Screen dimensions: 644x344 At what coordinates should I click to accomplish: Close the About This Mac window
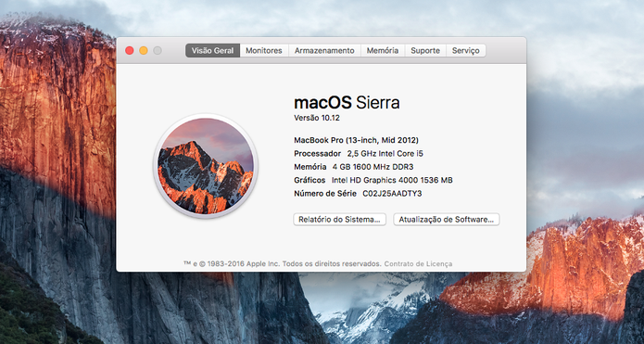tap(130, 51)
